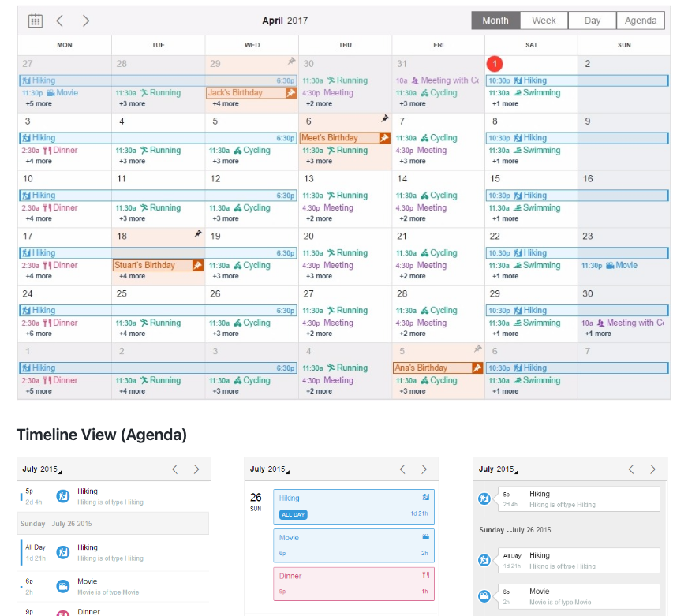Click pin marker on April 18 cell
This screenshot has height=616, width=688.
198,233
